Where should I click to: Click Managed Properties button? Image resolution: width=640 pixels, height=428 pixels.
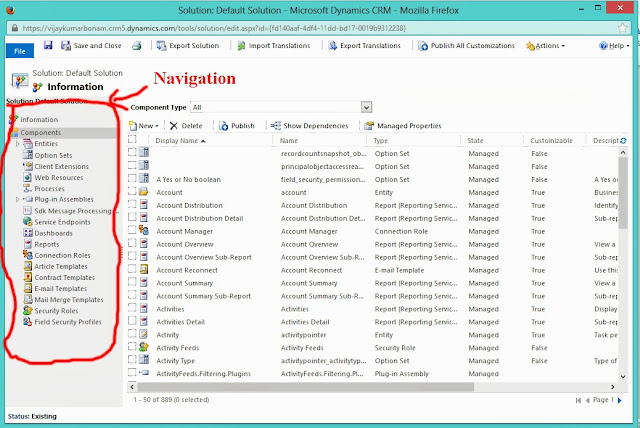click(403, 126)
